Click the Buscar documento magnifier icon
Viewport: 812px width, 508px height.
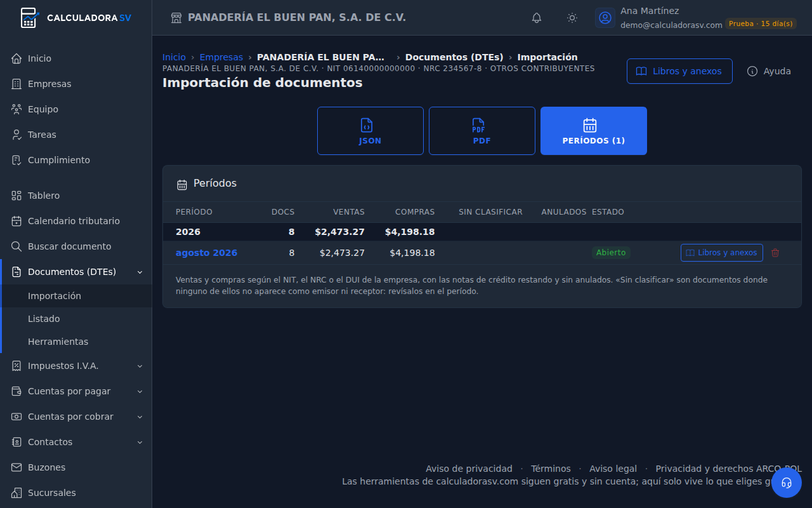coord(16,246)
